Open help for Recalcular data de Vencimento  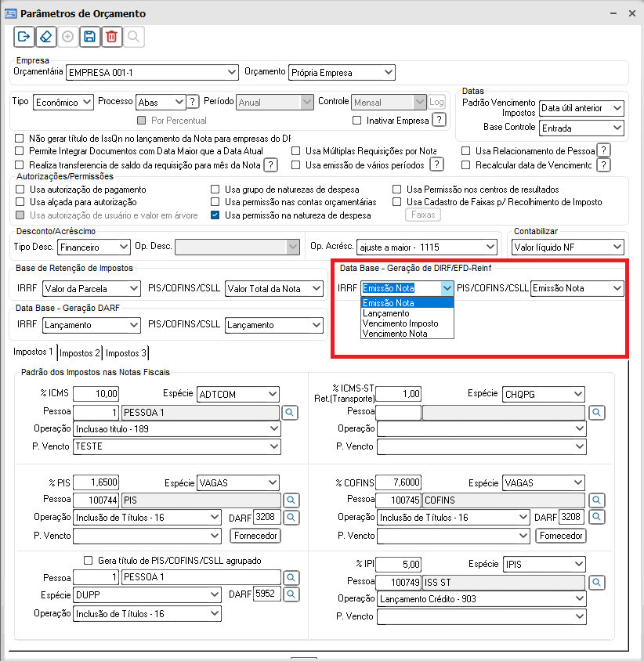[x=604, y=164]
